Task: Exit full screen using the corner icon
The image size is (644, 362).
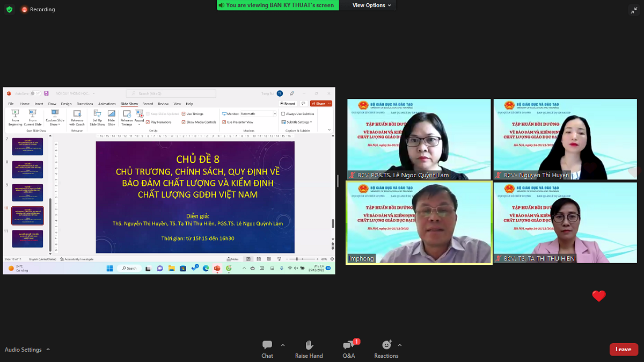Action: pos(634,10)
